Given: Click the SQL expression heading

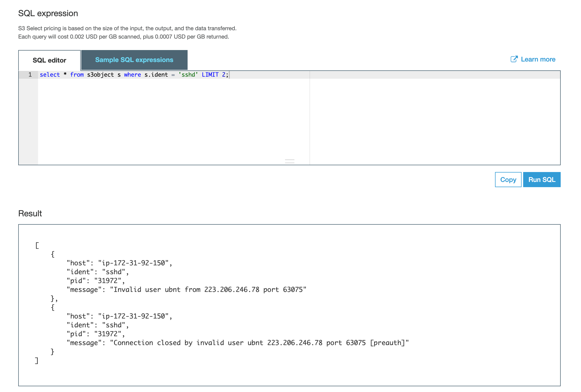Looking at the screenshot, I should pyautogui.click(x=48, y=13).
